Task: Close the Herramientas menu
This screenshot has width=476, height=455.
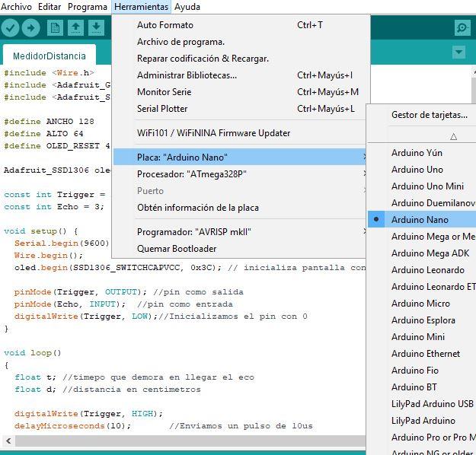Action: pyautogui.click(x=141, y=7)
